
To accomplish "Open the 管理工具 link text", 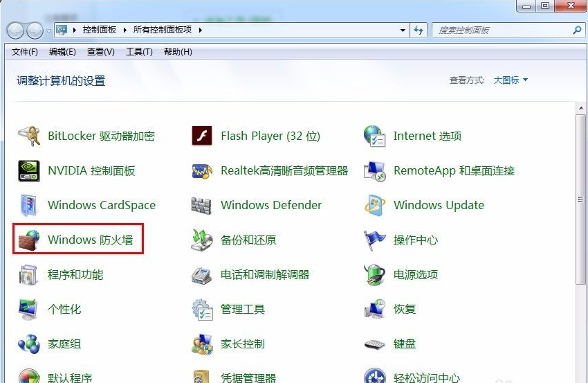I will [243, 309].
